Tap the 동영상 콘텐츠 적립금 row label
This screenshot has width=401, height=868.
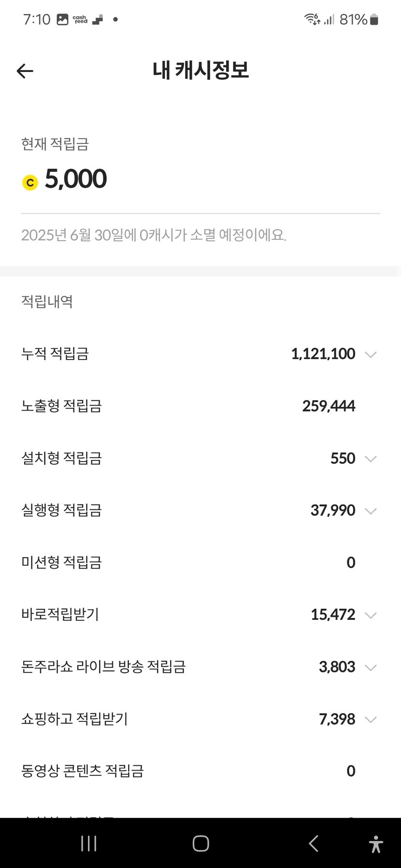(x=83, y=771)
